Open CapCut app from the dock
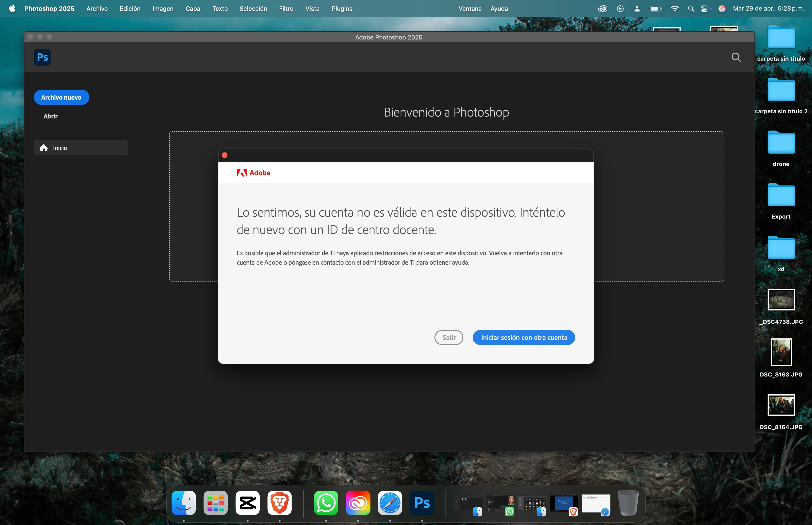812x525 pixels. 247,503
